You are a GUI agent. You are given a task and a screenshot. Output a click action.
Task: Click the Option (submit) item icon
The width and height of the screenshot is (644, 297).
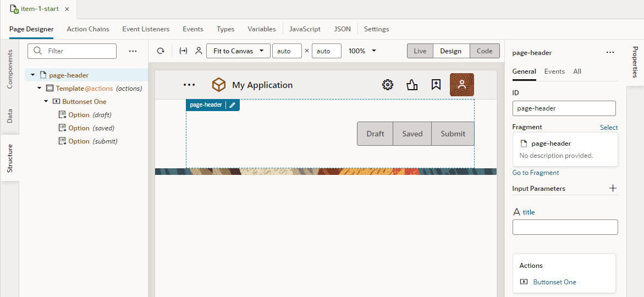[x=63, y=141]
